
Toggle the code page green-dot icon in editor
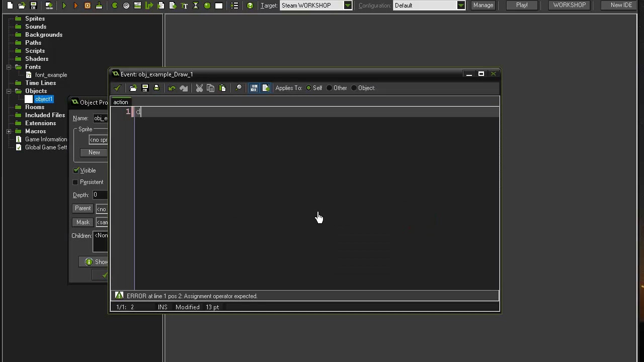pyautogui.click(x=266, y=88)
